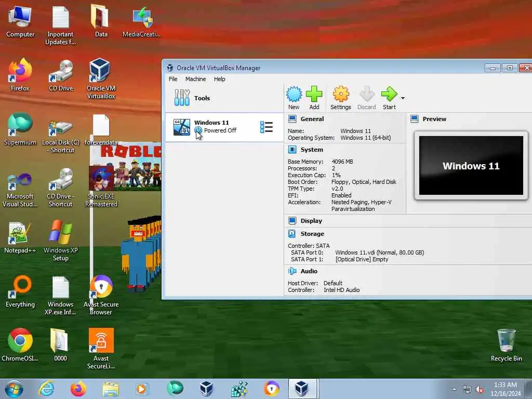Click the Storage section disk icon

292,233
